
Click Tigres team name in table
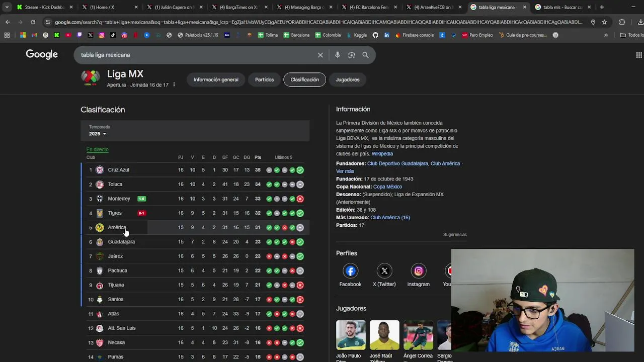(x=115, y=213)
